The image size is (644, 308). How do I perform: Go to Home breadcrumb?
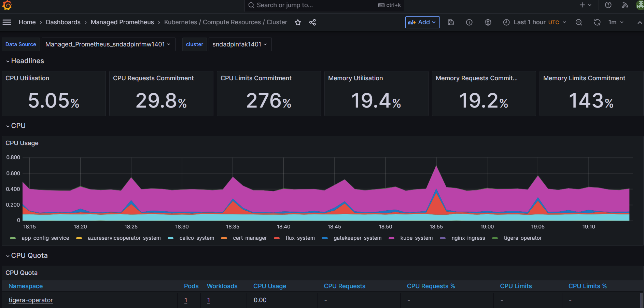[x=27, y=22]
